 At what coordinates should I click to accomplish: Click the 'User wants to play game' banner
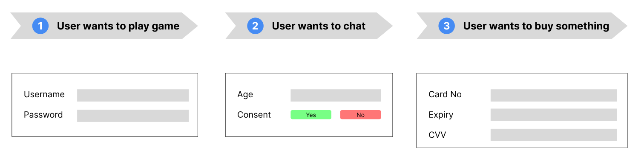(x=104, y=26)
